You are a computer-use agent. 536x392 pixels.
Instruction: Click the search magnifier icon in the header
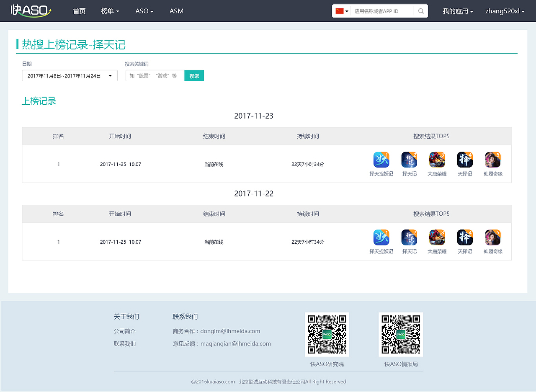(420, 11)
